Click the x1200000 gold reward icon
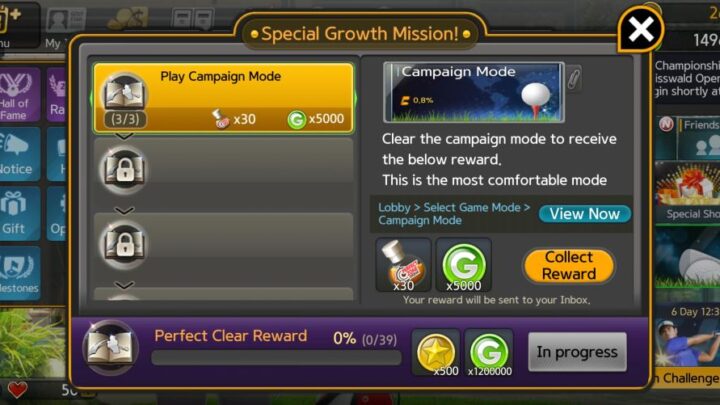 (489, 352)
